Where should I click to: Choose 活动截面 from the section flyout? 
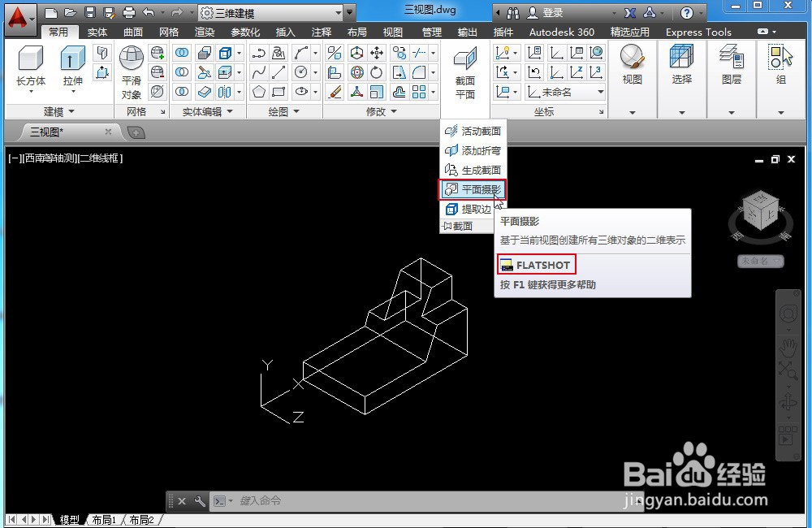pos(473,131)
